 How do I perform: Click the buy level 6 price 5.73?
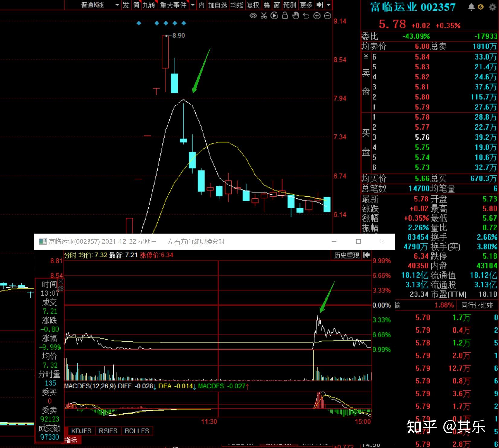(422, 167)
